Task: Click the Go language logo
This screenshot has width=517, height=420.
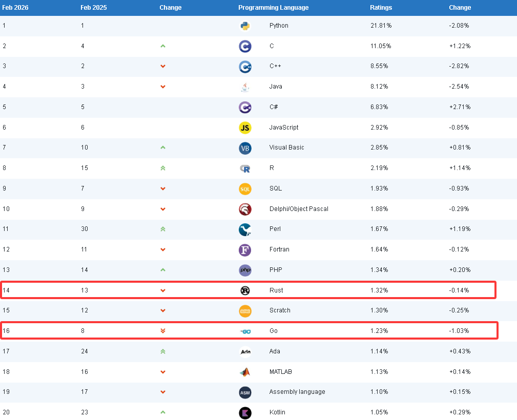Action: (245, 331)
